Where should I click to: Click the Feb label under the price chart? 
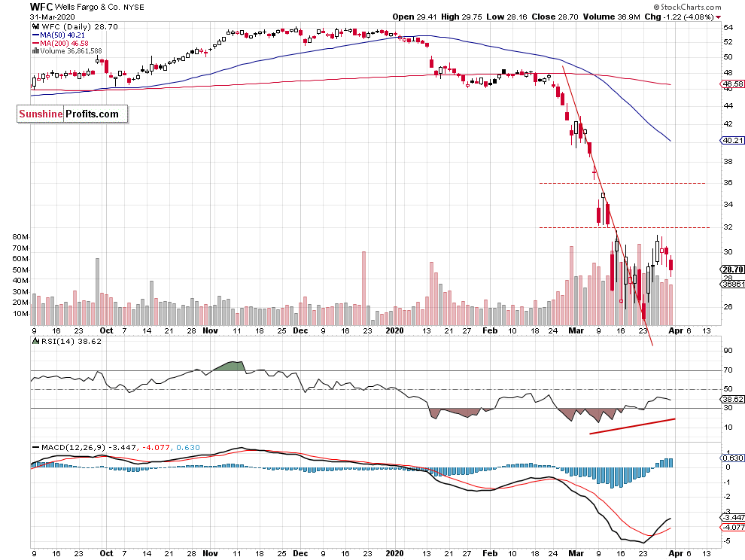coord(490,331)
